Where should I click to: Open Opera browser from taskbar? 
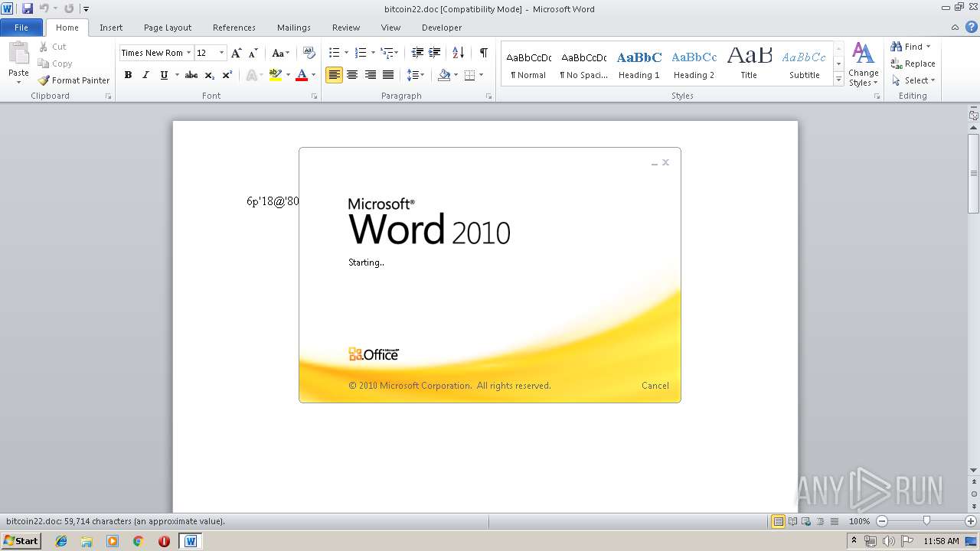164,541
